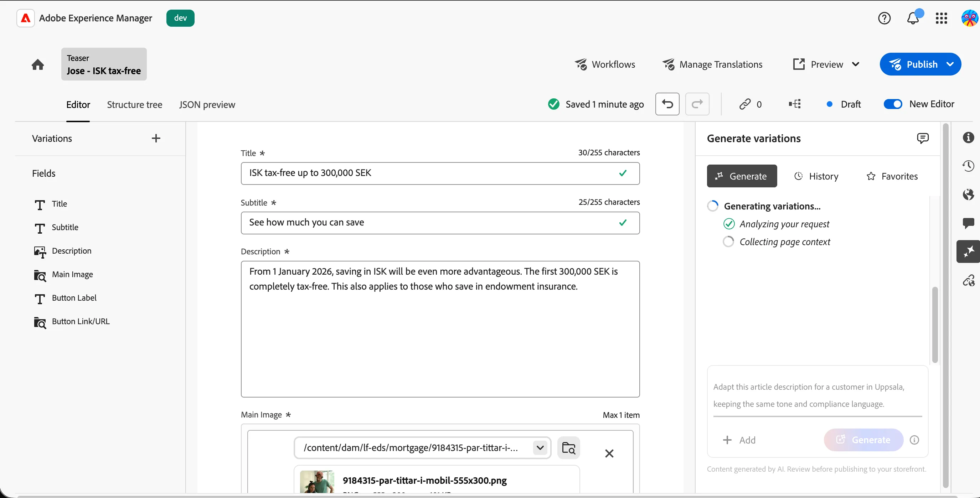Open the properties info icon in side rail
980x498 pixels.
[968, 137]
